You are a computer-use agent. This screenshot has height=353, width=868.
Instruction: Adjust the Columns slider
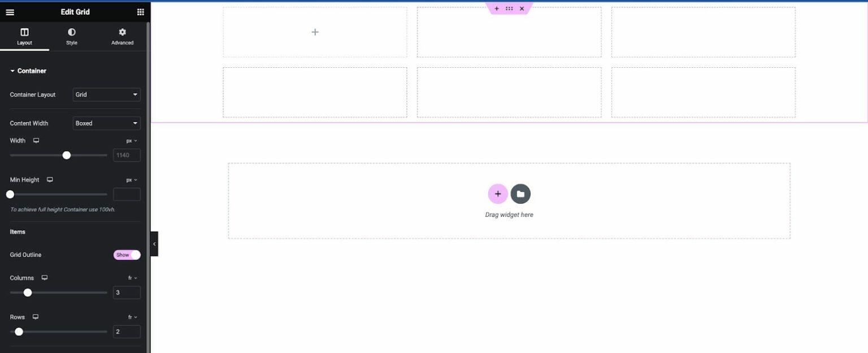click(x=28, y=292)
